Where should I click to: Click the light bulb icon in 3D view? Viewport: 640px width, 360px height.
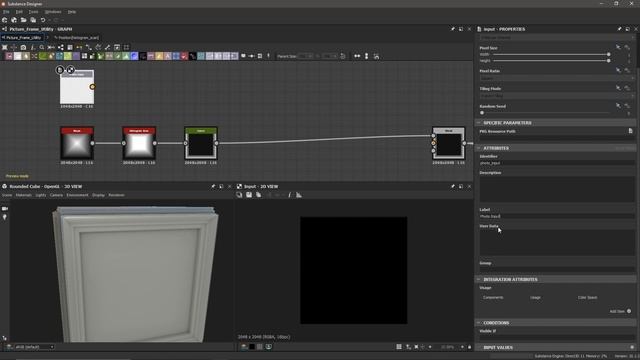pos(5,217)
